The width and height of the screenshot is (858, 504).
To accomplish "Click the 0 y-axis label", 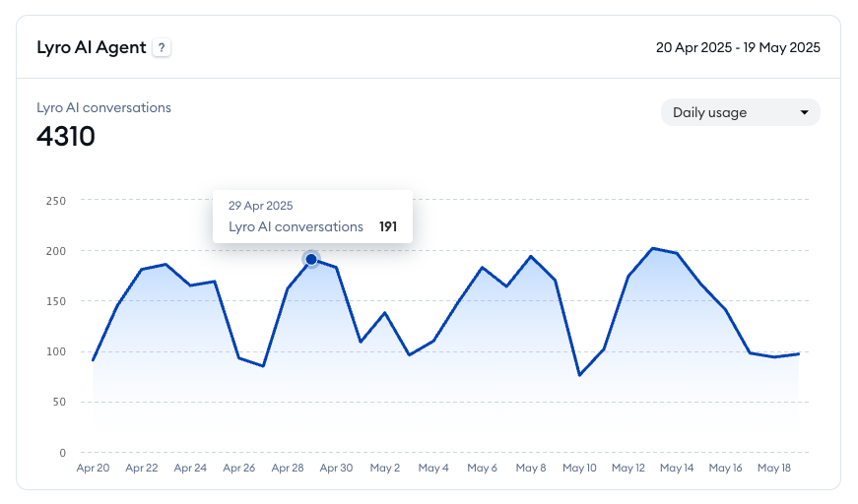I will point(62,453).
